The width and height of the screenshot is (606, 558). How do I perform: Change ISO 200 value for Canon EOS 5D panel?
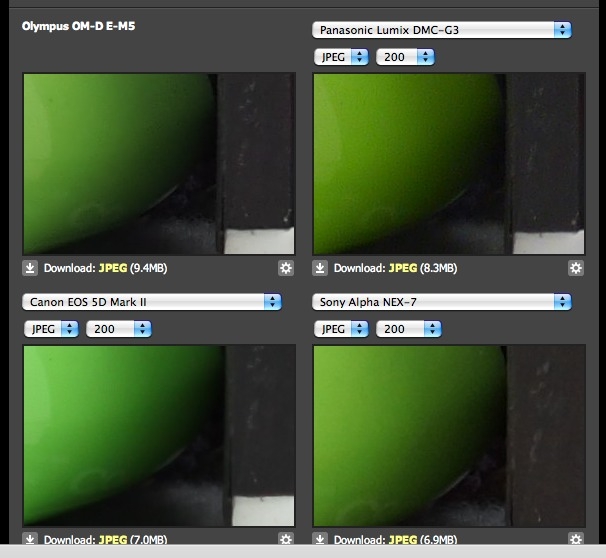pos(119,329)
